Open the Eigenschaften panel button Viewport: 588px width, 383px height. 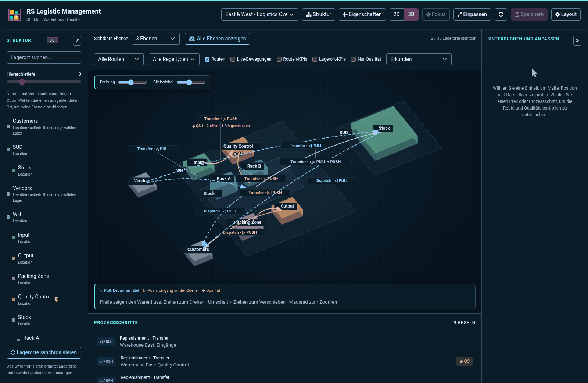coord(362,14)
